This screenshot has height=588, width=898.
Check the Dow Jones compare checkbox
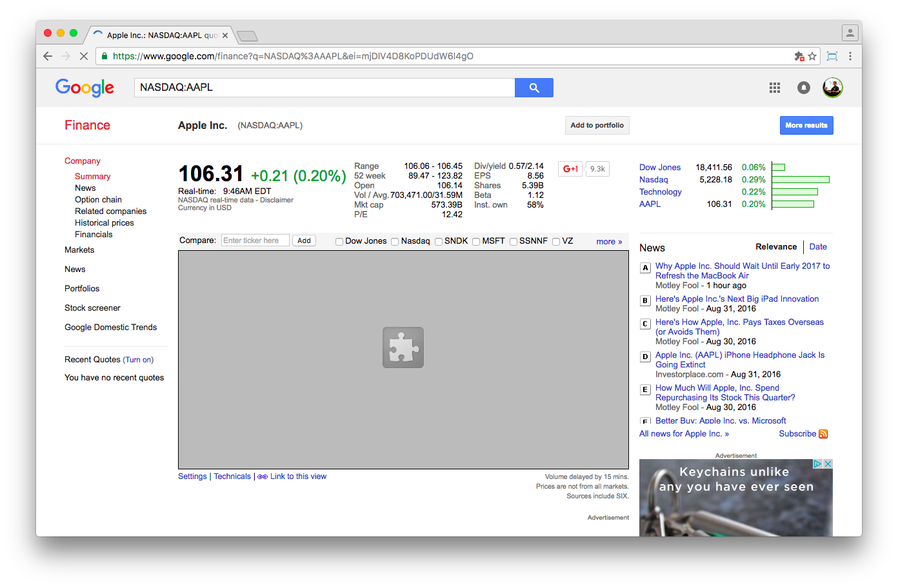pyautogui.click(x=339, y=242)
